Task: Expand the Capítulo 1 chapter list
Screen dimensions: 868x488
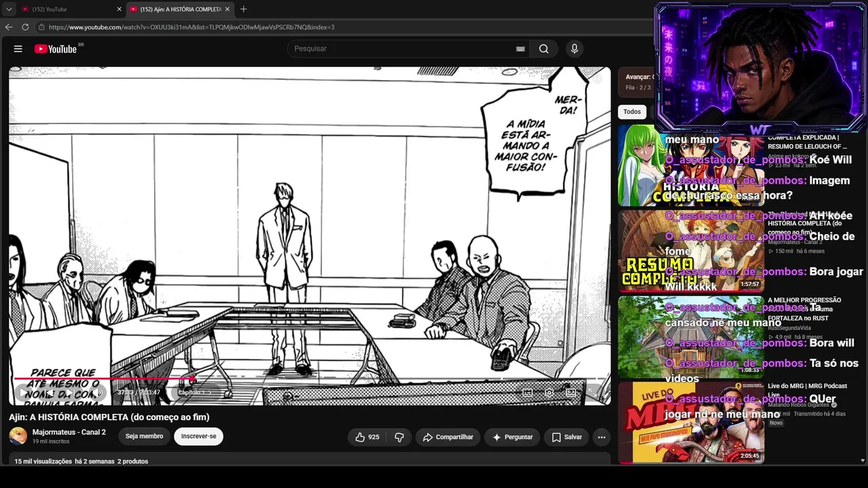Action: coord(195,392)
